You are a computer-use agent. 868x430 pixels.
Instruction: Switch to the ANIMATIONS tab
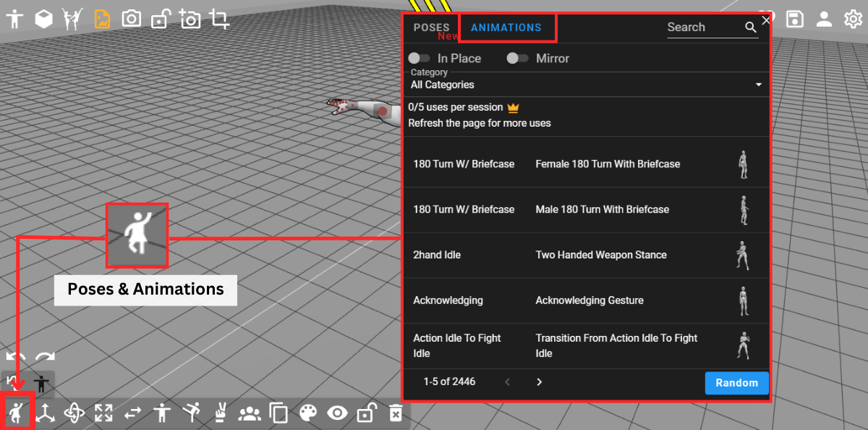pos(506,27)
